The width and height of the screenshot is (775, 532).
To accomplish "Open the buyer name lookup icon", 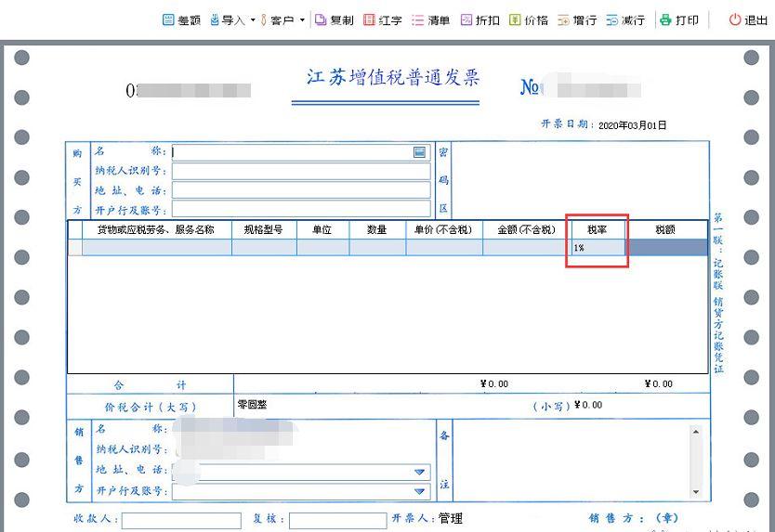I will (x=419, y=152).
